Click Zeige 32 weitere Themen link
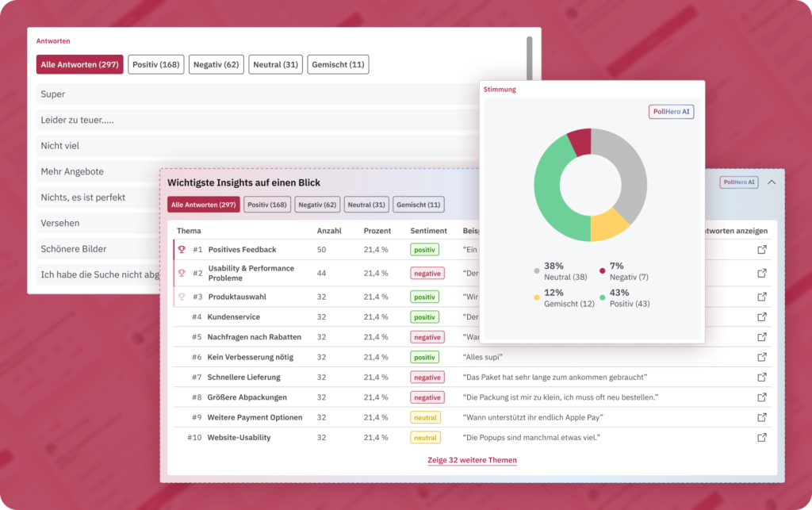This screenshot has height=510, width=812. [x=472, y=460]
